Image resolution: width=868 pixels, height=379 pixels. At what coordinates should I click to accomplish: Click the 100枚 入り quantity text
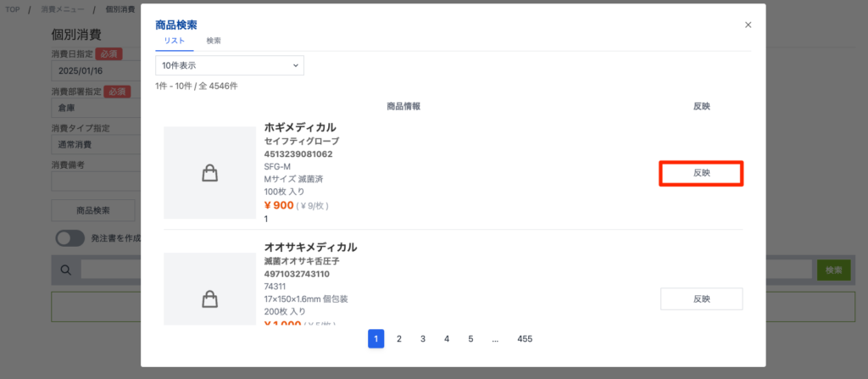click(x=285, y=192)
